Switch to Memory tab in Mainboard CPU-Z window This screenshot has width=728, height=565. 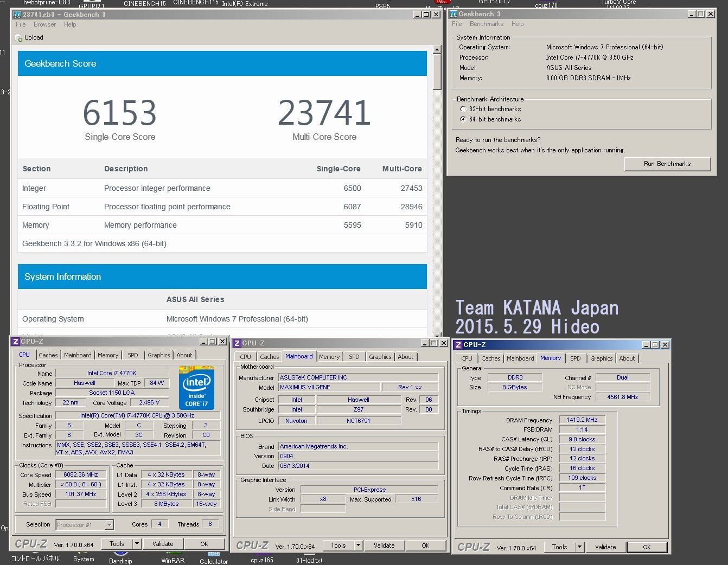[329, 357]
